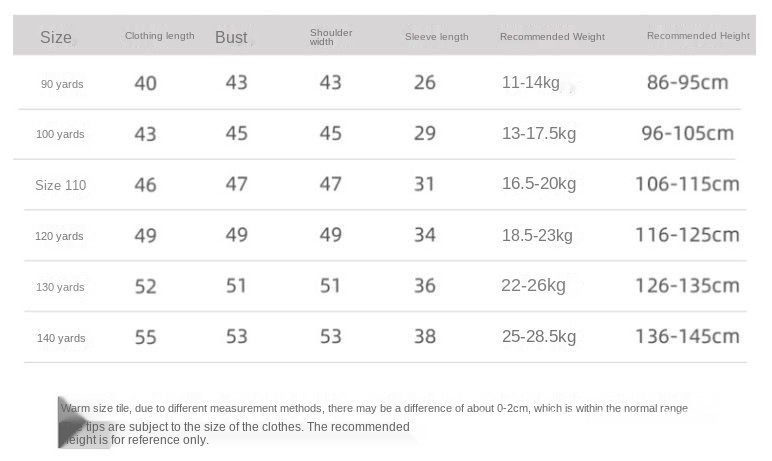Select the 130 yards row label
This screenshot has height=461, width=772.
62,287
